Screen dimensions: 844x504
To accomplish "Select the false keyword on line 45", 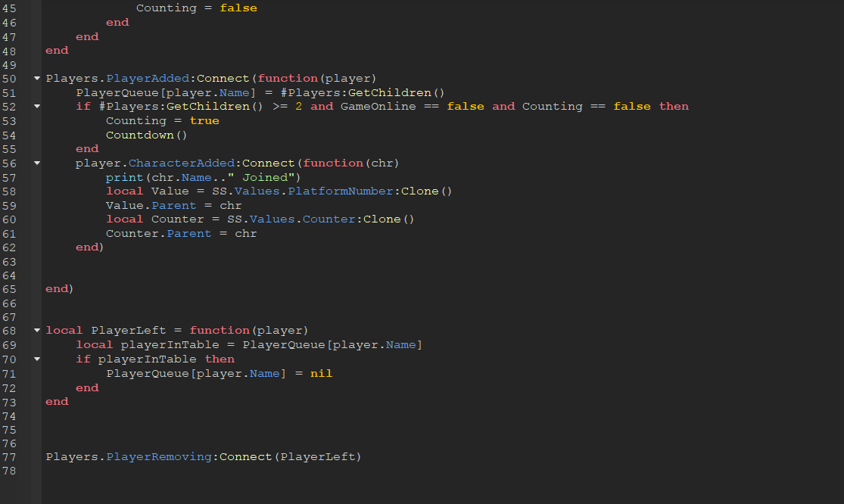I will pos(238,8).
